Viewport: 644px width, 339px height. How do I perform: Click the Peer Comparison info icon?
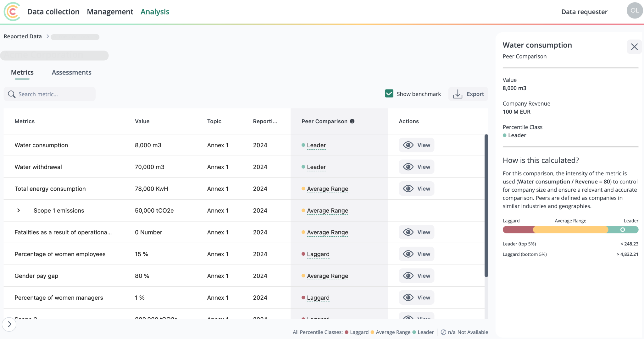click(352, 121)
